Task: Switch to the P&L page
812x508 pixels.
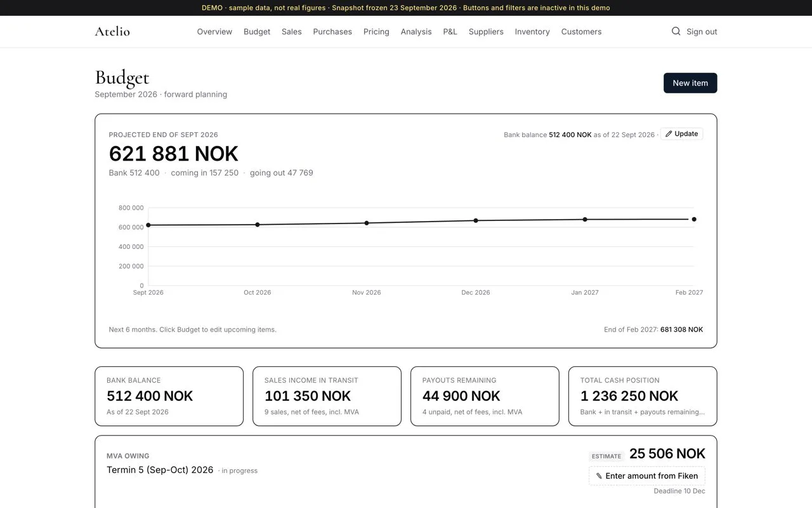Action: [x=450, y=32]
